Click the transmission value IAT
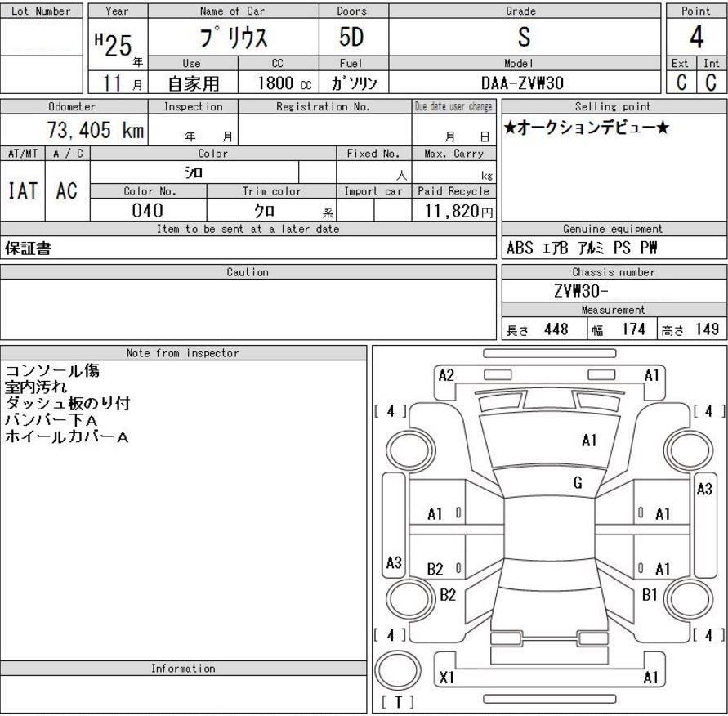This screenshot has width=728, height=716. [x=23, y=190]
